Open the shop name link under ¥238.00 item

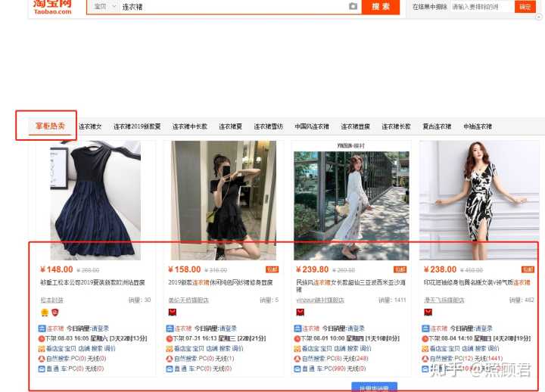pos(444,300)
